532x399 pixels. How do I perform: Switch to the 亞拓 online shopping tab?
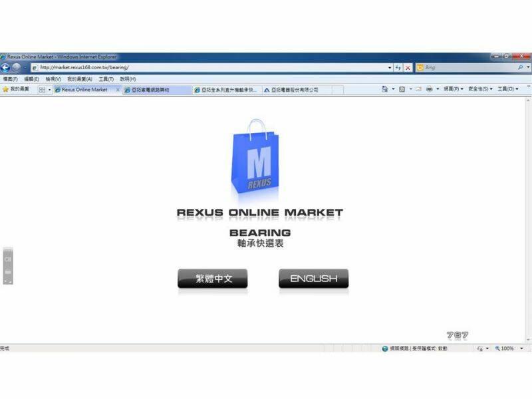pyautogui.click(x=157, y=90)
